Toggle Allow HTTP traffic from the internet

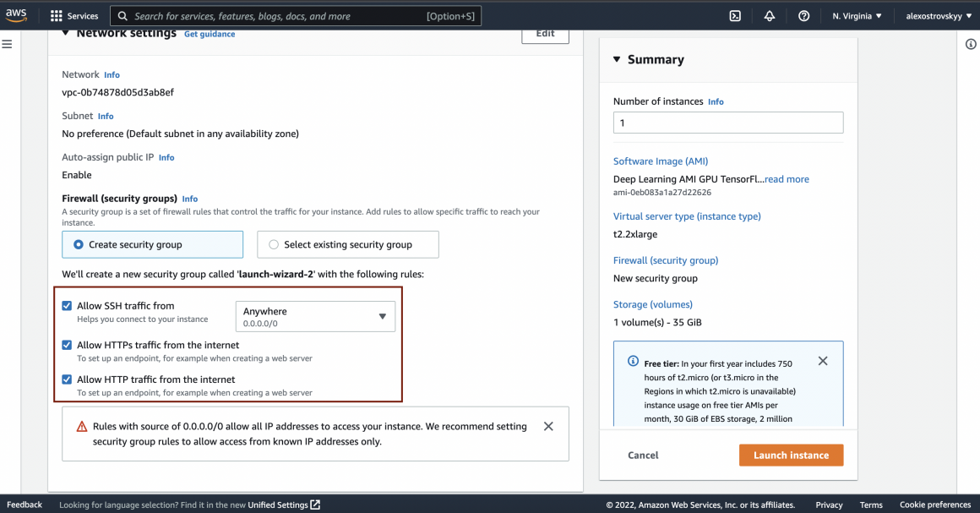pyautogui.click(x=67, y=379)
